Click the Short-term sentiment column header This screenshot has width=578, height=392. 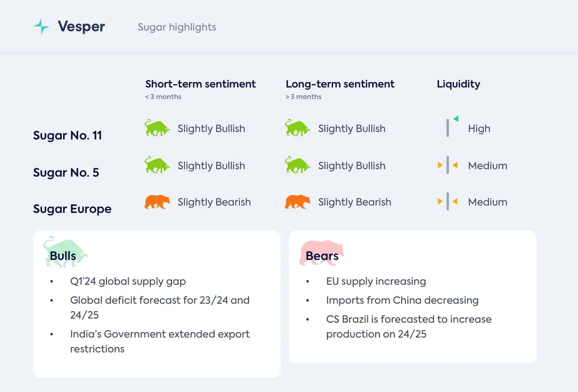pos(201,84)
